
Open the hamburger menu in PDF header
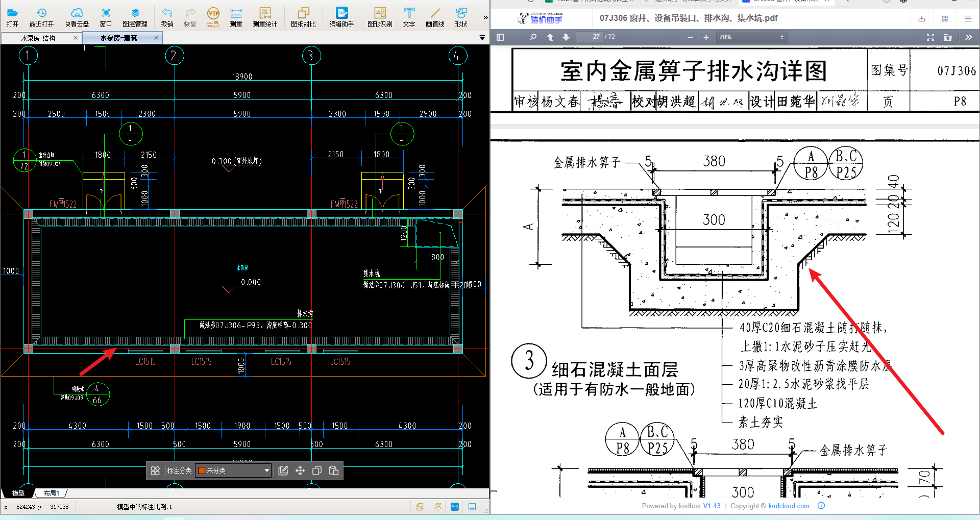[x=968, y=19]
